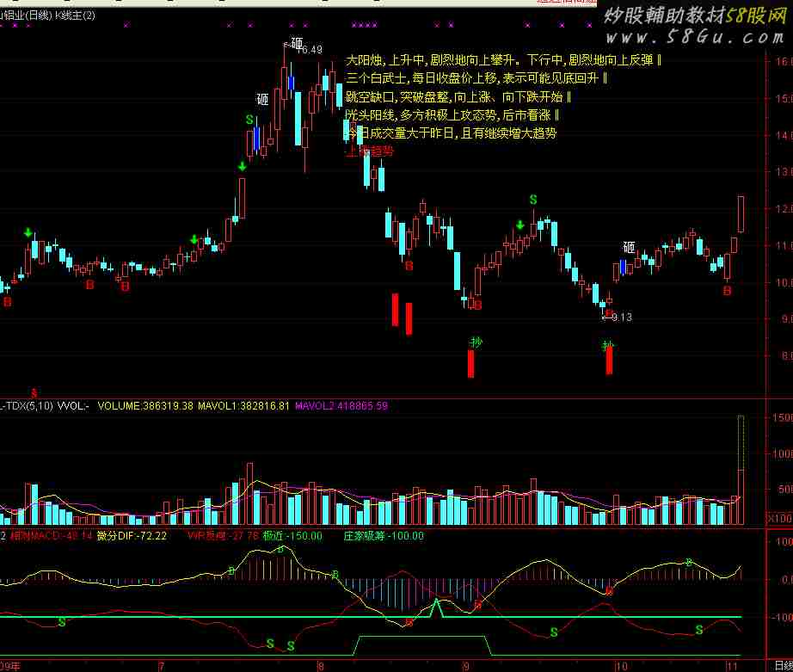Image resolution: width=793 pixels, height=672 pixels.
Task: Click the month '8' label on the time axis
Action: coord(321,667)
